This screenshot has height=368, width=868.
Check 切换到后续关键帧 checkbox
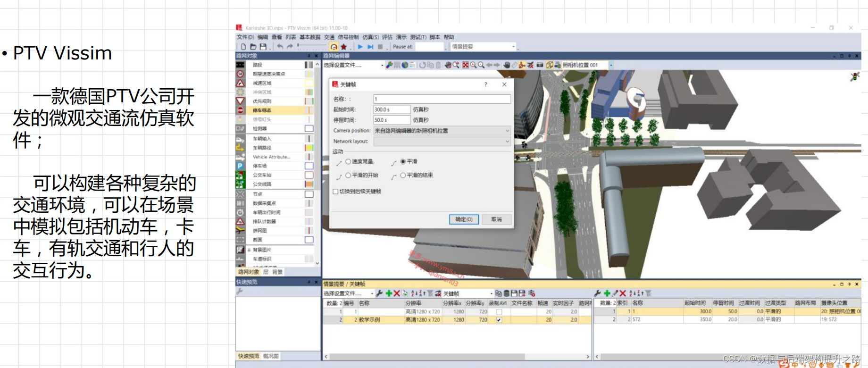[x=335, y=192]
